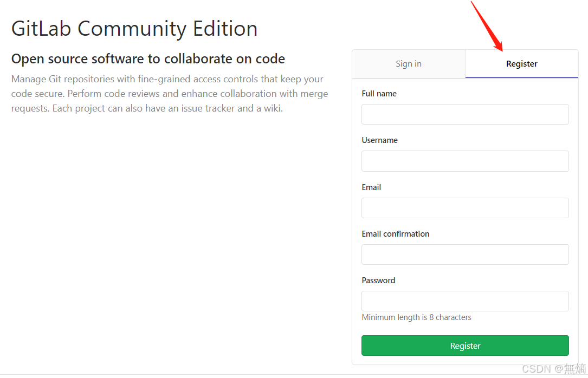Viewport: 588px width, 378px height.
Task: Click the 'GitLab Community Edition' heading
Action: [134, 29]
